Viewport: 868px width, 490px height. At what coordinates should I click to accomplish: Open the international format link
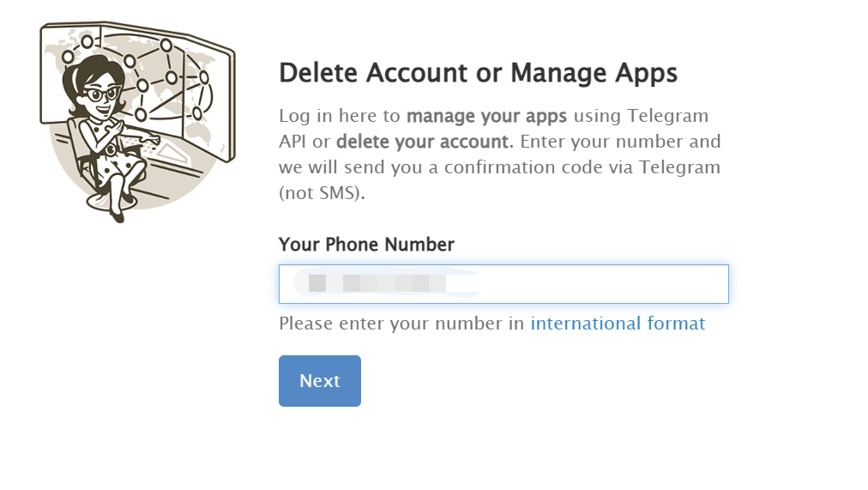pyautogui.click(x=618, y=324)
